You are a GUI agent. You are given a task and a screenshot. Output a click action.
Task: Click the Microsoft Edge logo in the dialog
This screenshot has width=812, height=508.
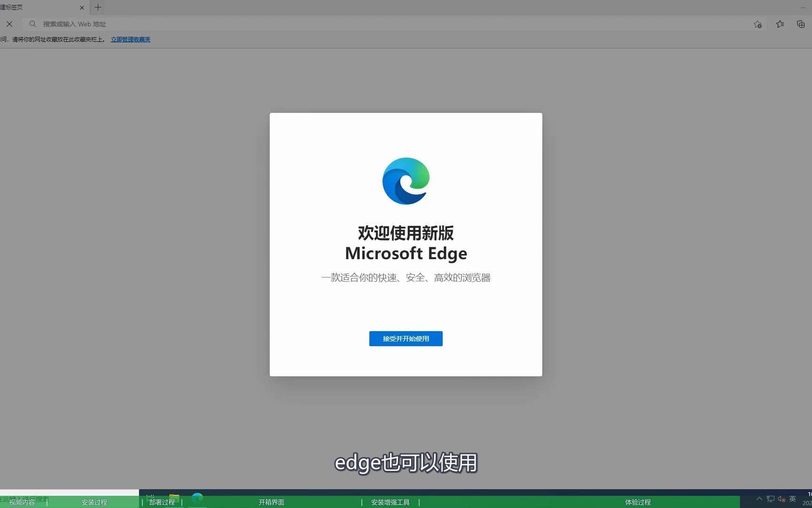pos(406,181)
